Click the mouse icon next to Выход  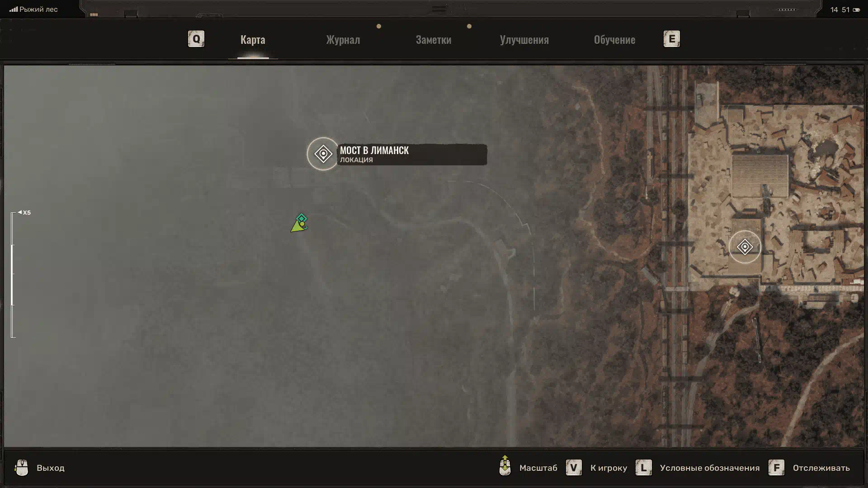pyautogui.click(x=21, y=468)
